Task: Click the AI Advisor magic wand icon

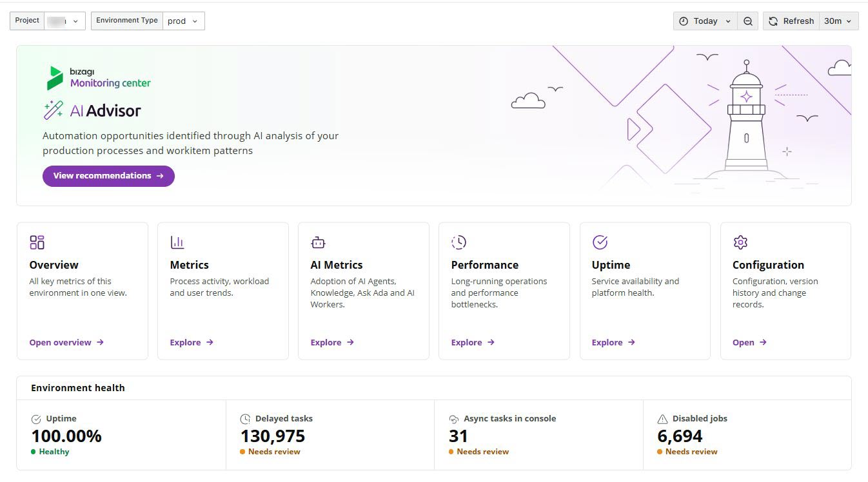Action: 54,110
